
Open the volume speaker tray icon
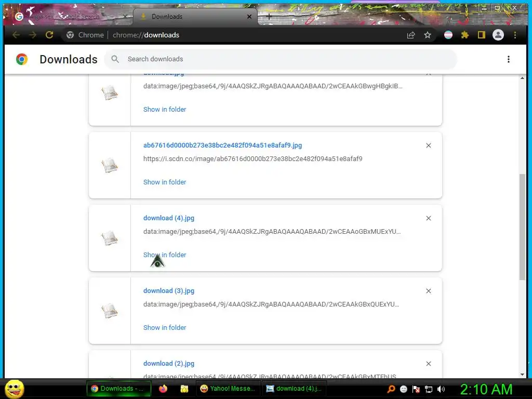click(x=441, y=389)
